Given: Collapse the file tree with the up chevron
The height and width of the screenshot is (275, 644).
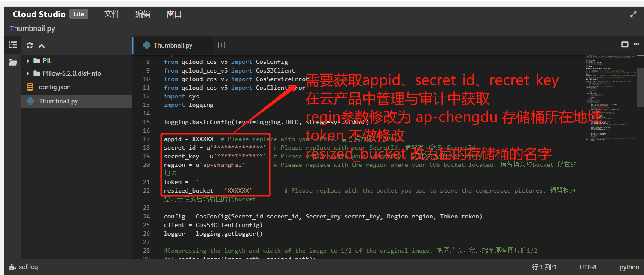Looking at the screenshot, I should [x=42, y=46].
